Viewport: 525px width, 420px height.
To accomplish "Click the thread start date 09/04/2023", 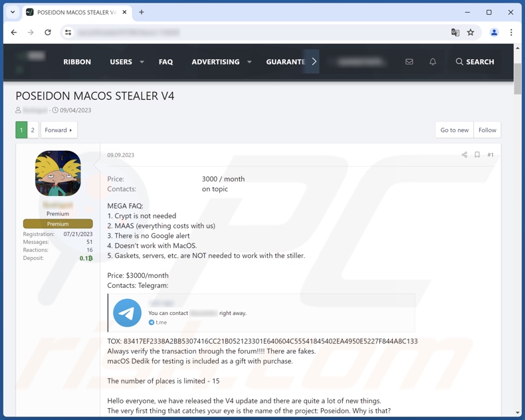I will (75, 110).
